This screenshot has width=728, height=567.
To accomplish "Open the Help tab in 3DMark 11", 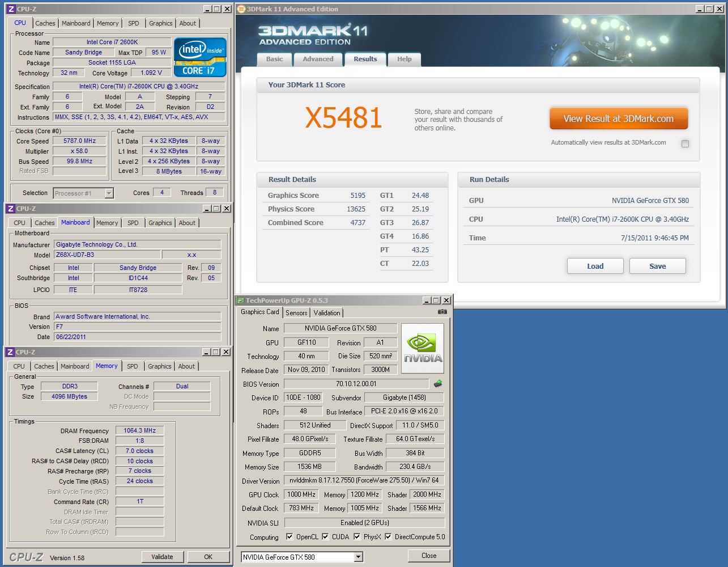I will point(405,59).
